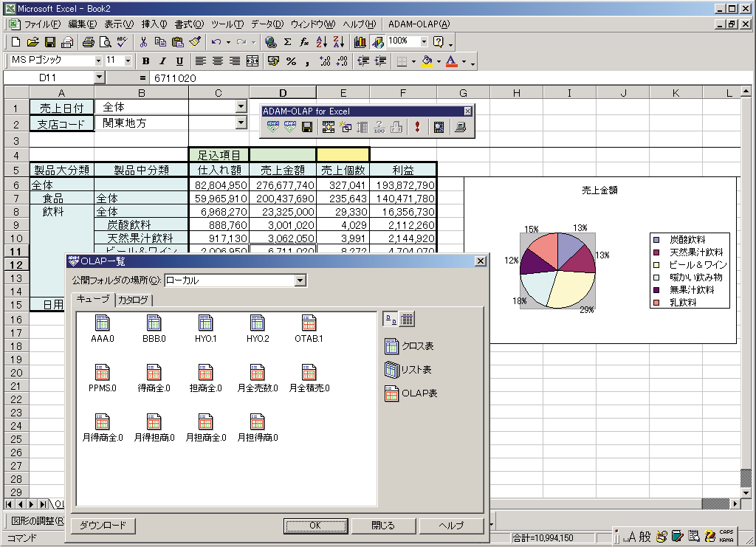
Task: Open the font size dropdown
Action: 128,61
